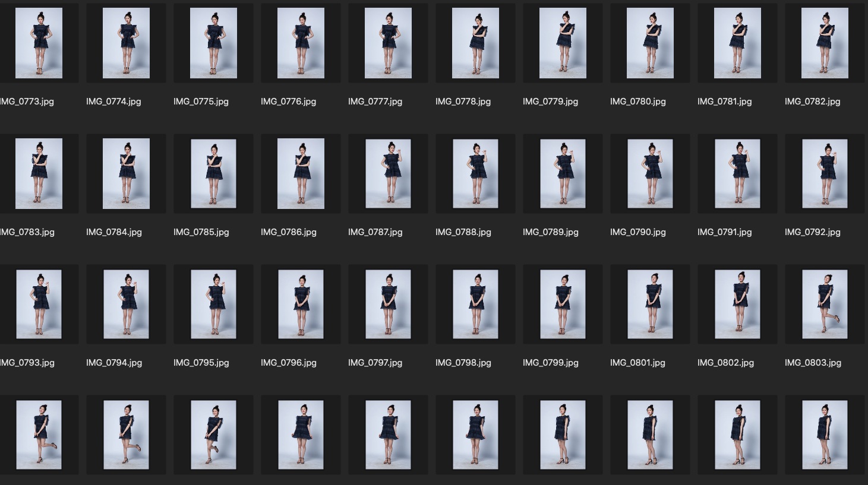Image resolution: width=868 pixels, height=485 pixels.
Task: Select the IMG_0780.jpg thumbnail
Action: point(650,43)
